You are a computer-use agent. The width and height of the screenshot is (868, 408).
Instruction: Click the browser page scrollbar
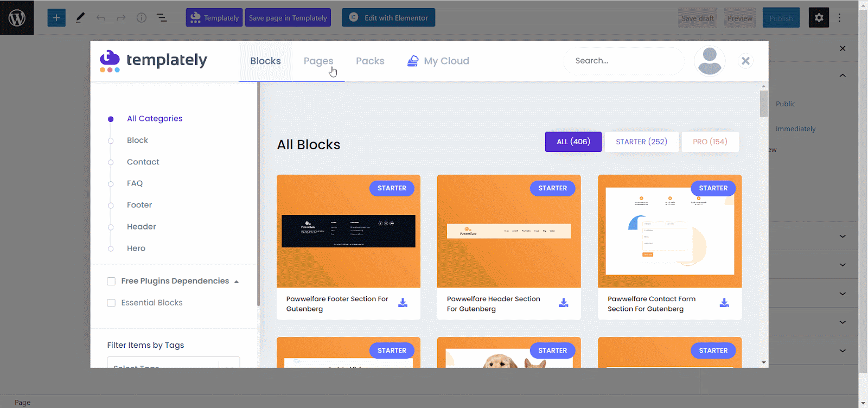tap(863, 190)
